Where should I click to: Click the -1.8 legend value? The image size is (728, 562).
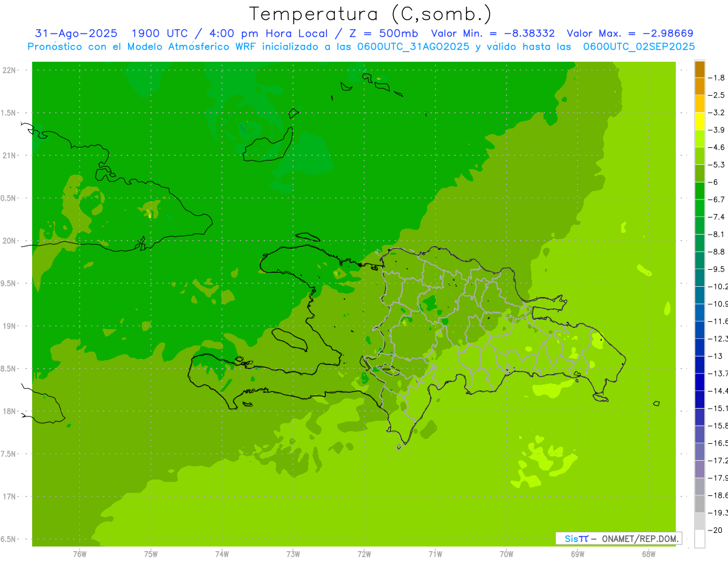716,78
